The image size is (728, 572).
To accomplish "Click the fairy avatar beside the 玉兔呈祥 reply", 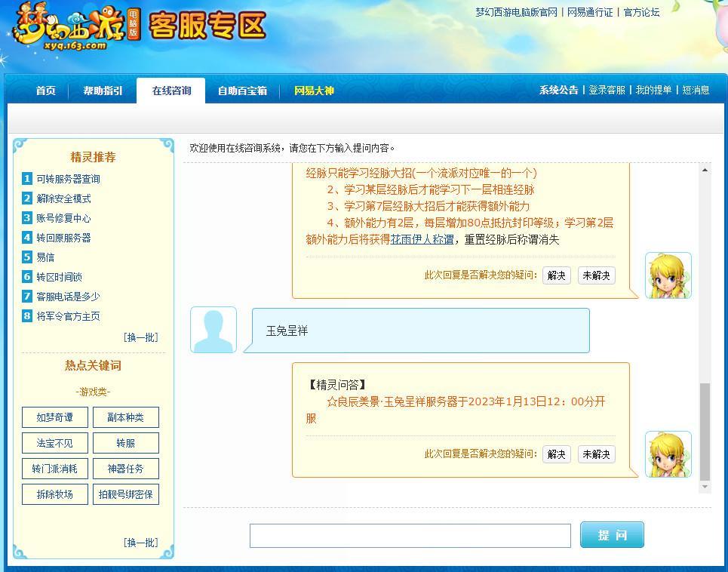I will (668, 454).
